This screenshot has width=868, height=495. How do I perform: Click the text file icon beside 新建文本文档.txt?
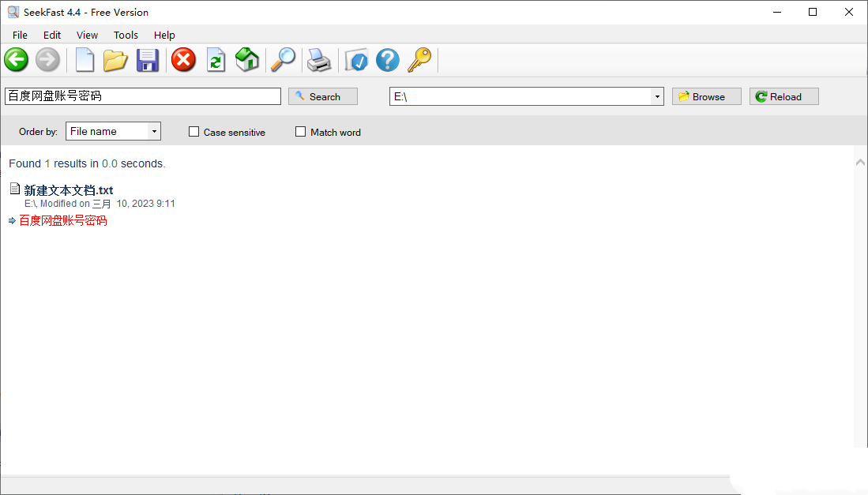pyautogui.click(x=15, y=189)
